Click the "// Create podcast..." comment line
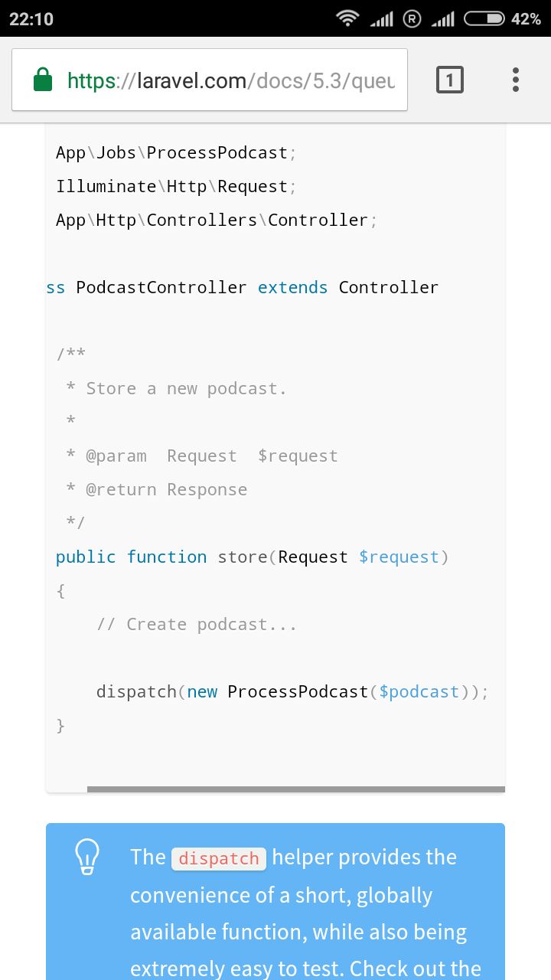Image resolution: width=551 pixels, height=980 pixels. 196,625
